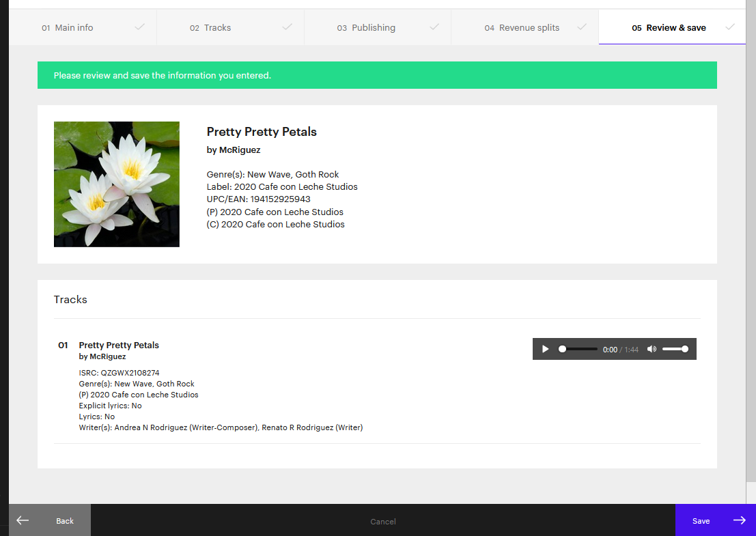Image resolution: width=756 pixels, height=536 pixels.
Task: Mute the audio player speaker icon
Action: tap(652, 349)
